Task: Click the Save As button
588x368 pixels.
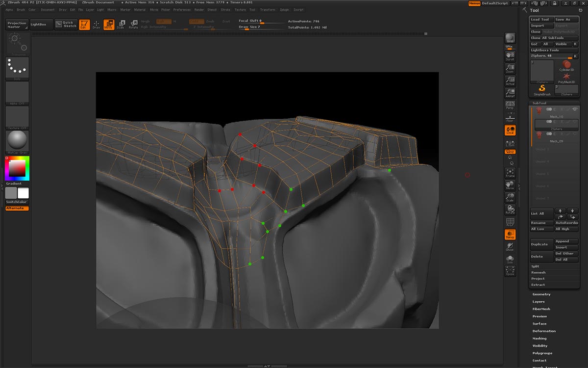Action: 566,20
